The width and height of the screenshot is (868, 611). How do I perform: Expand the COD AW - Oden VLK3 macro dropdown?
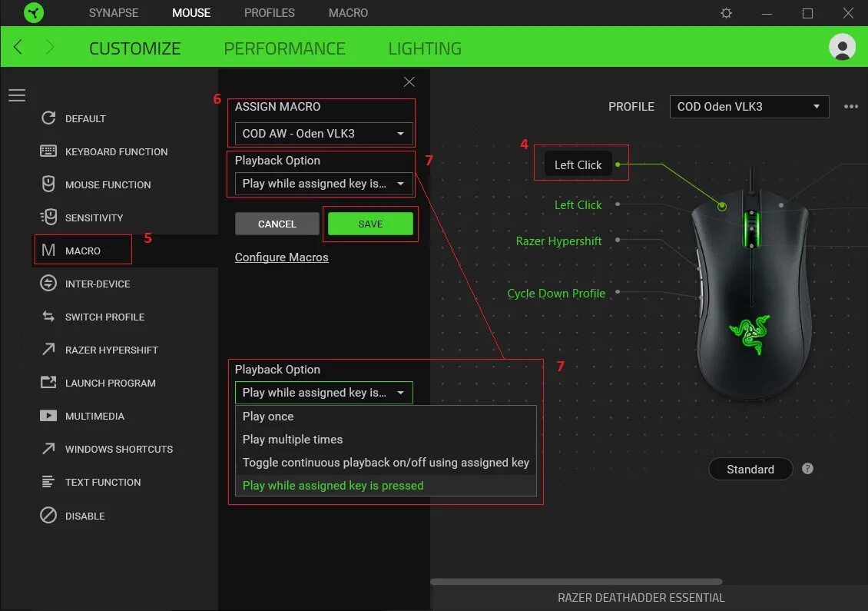[324, 134]
